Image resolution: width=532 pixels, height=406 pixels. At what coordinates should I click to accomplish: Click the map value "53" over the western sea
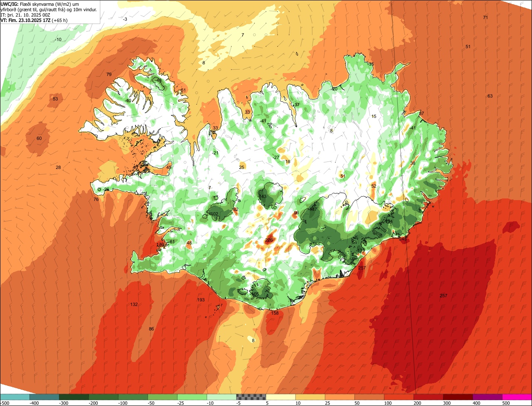[55, 99]
